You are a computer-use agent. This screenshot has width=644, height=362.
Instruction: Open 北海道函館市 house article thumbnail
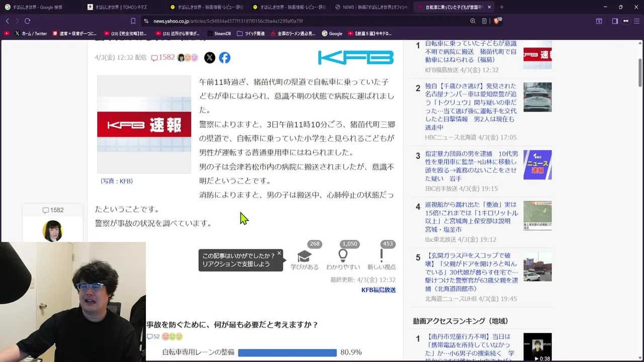(537, 266)
